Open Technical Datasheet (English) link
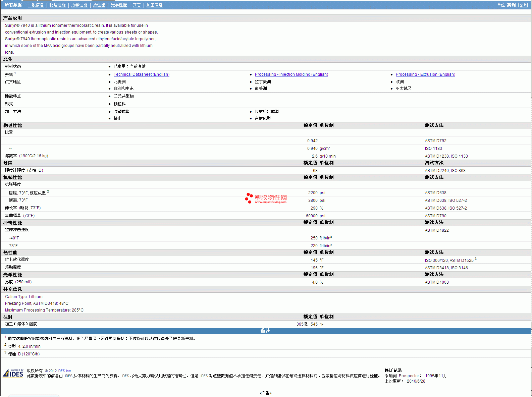Viewport: 532px width, 397px height. coord(141,74)
